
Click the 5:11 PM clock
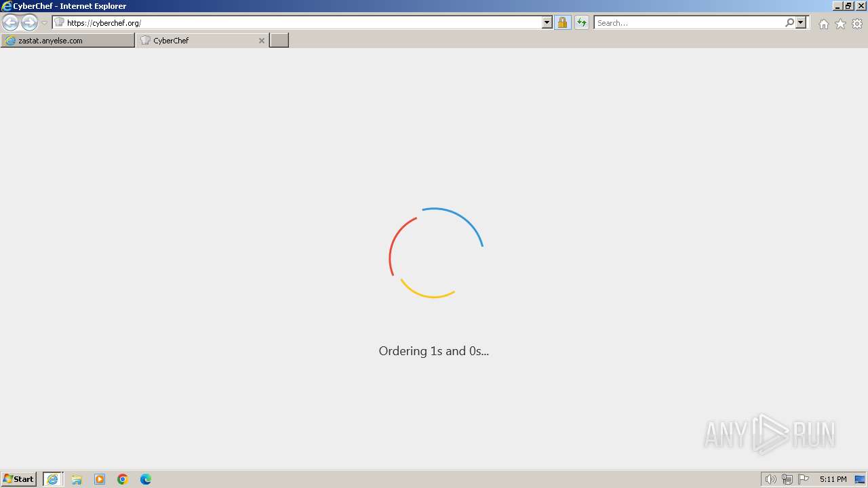pyautogui.click(x=833, y=479)
